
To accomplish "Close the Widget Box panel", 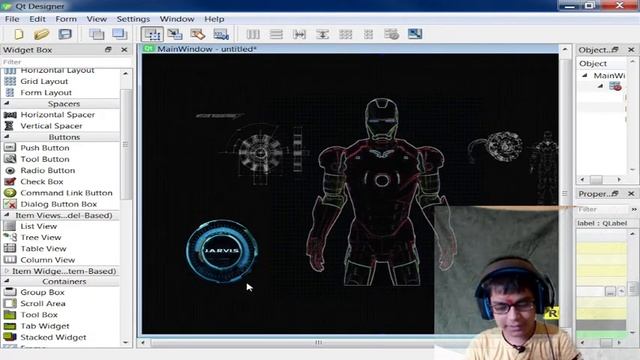I will tap(124, 50).
